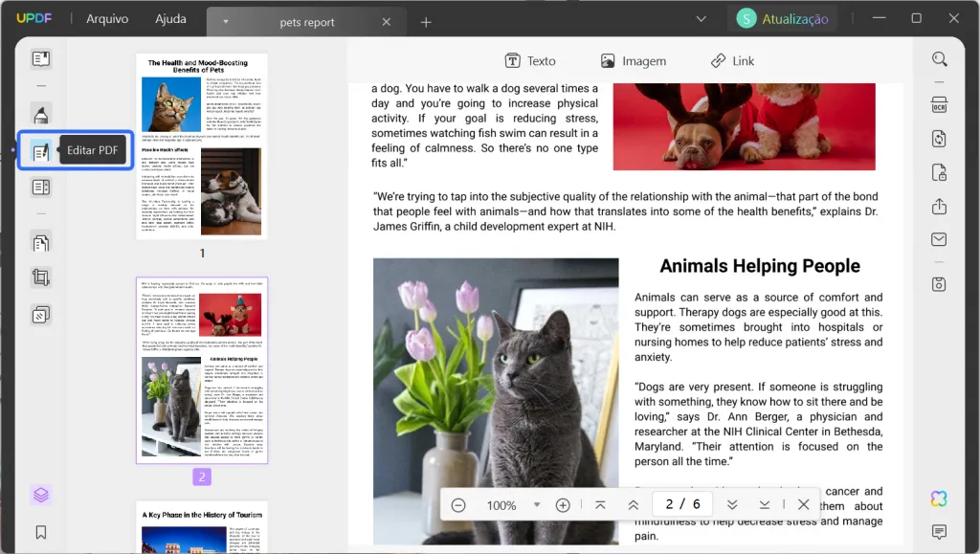This screenshot has width=980, height=554.
Task: Select the Reader mode icon in the left sidebar
Action: tap(40, 58)
